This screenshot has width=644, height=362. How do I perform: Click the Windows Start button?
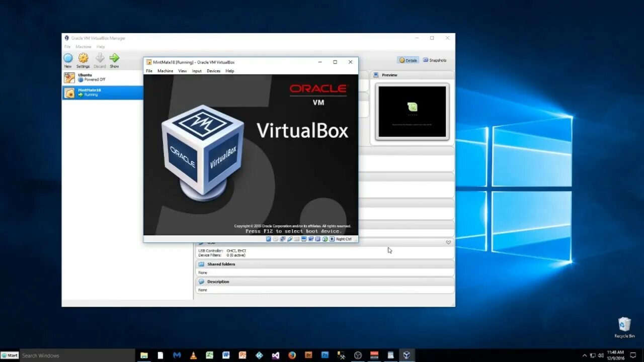(x=10, y=355)
